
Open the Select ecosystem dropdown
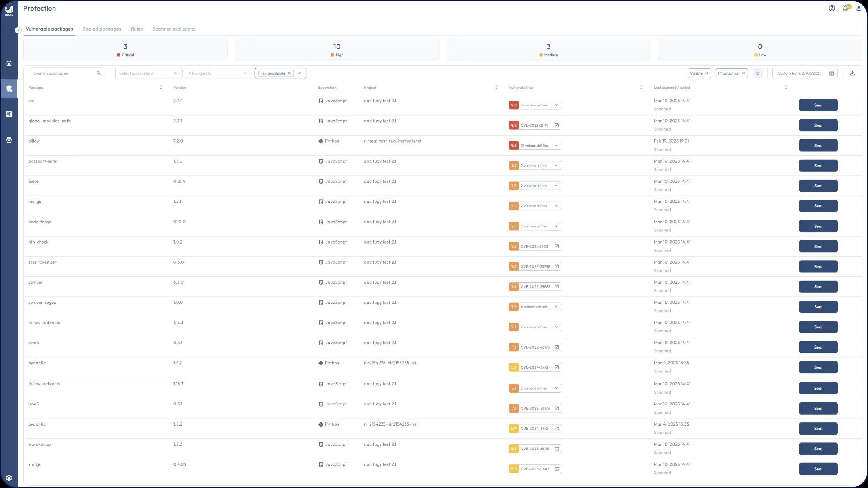coord(149,73)
